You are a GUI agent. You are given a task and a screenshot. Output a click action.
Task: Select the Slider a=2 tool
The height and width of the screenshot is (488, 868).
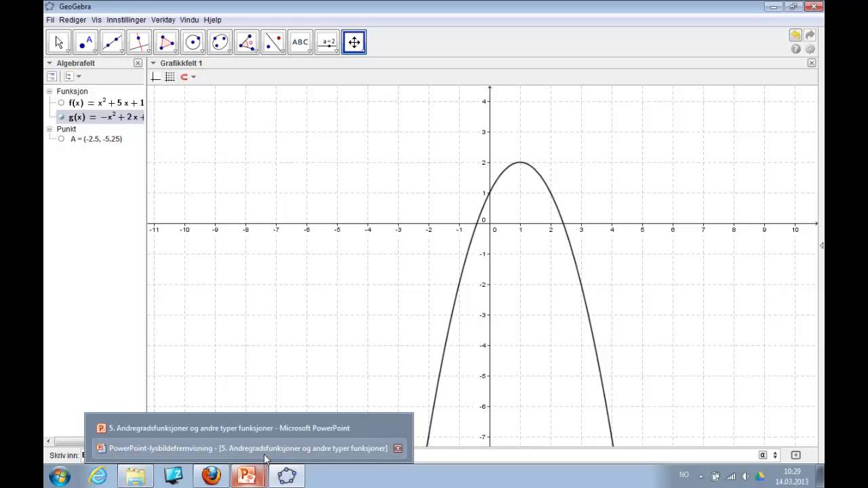328,42
